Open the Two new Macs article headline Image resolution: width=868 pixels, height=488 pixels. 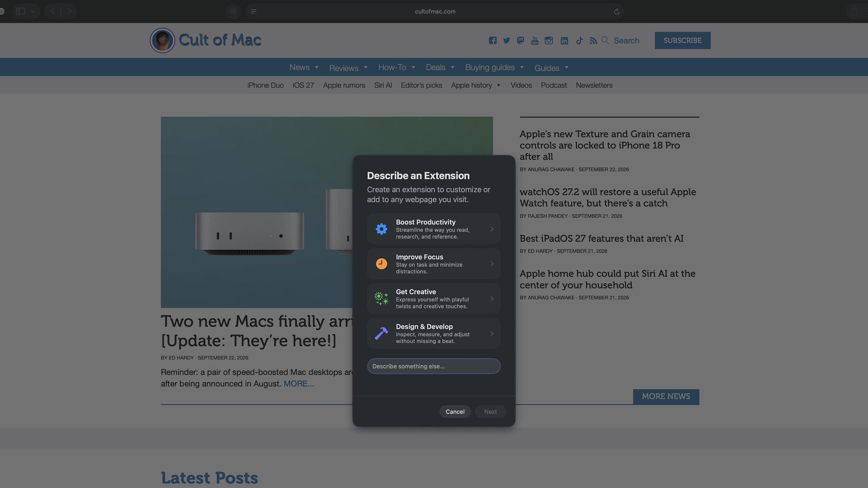click(x=256, y=331)
